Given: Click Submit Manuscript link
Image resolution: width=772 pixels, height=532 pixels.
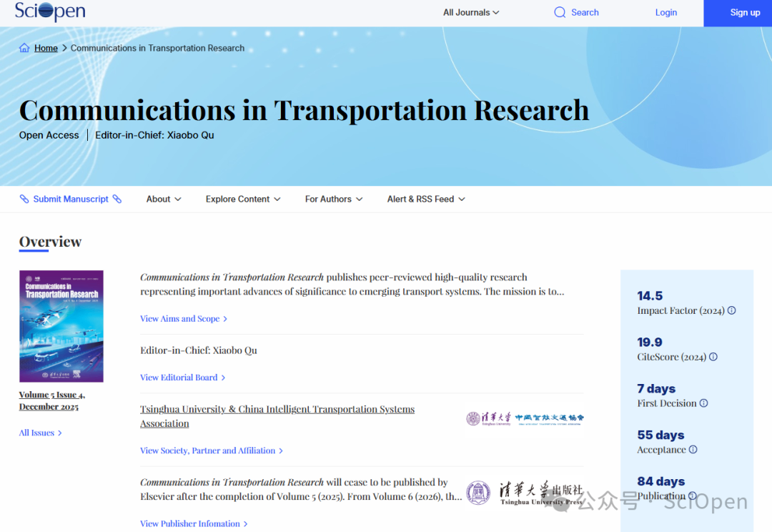Looking at the screenshot, I should tap(71, 199).
